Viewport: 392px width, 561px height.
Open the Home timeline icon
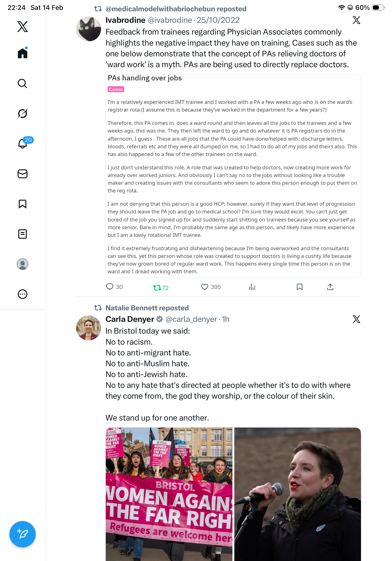pos(23,53)
